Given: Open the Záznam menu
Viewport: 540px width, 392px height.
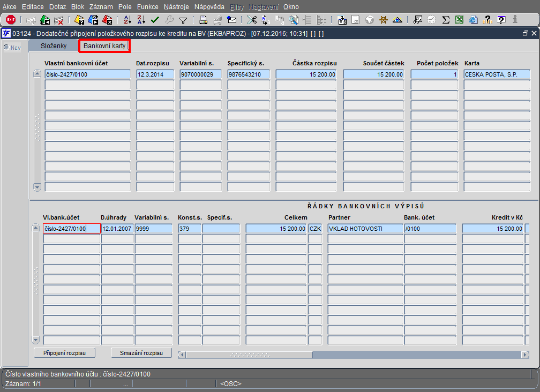Looking at the screenshot, I should coord(100,7).
